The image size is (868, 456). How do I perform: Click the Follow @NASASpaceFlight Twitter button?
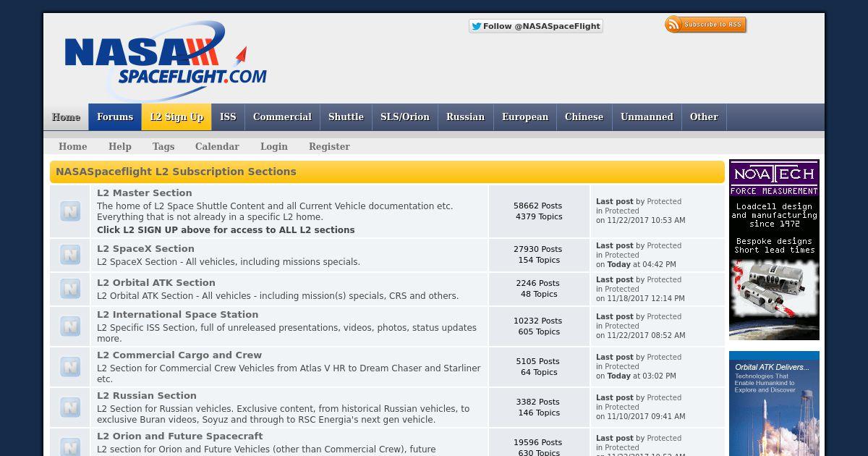pyautogui.click(x=535, y=26)
